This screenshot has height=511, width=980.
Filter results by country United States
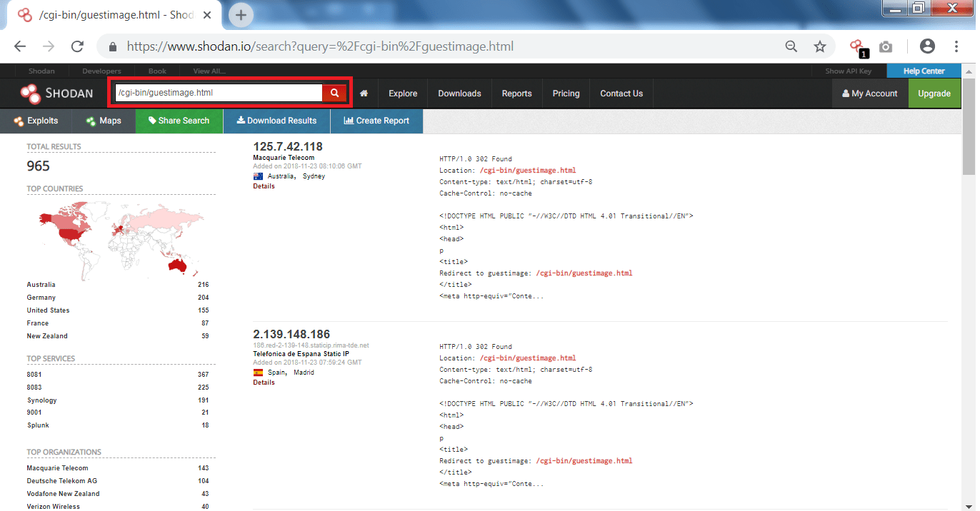click(48, 310)
